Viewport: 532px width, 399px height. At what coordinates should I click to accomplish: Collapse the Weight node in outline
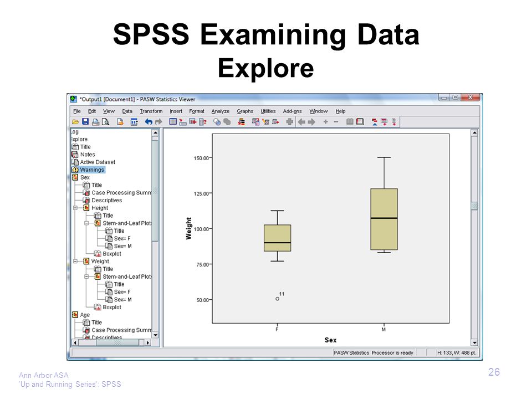point(76,261)
